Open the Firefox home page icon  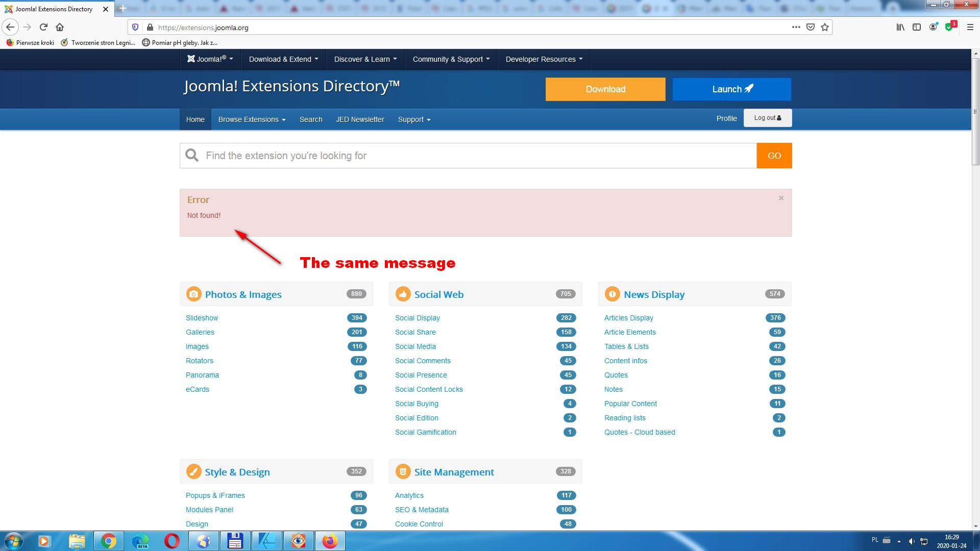pyautogui.click(x=60, y=27)
